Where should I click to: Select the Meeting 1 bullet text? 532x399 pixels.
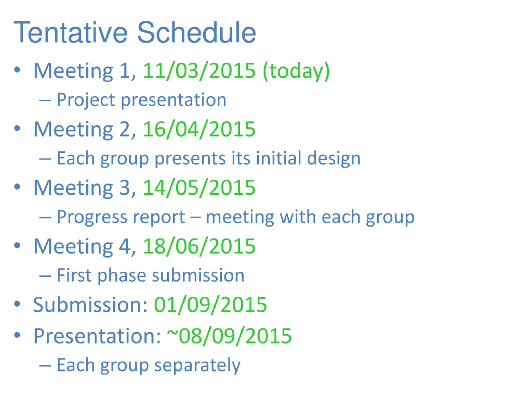pyautogui.click(x=85, y=71)
